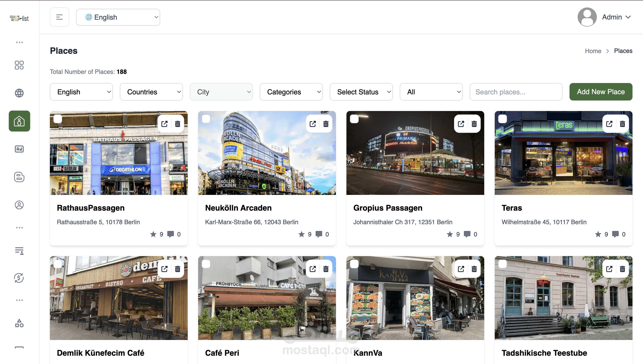Open the Categories filter dropdown
Screen dimensions: 643x364
[291, 92]
